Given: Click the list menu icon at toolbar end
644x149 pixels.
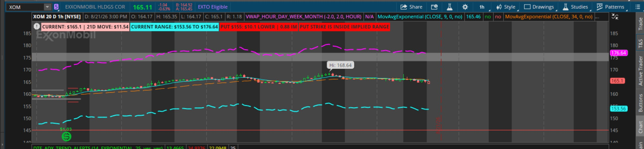Looking at the screenshot, I should pos(637,7).
